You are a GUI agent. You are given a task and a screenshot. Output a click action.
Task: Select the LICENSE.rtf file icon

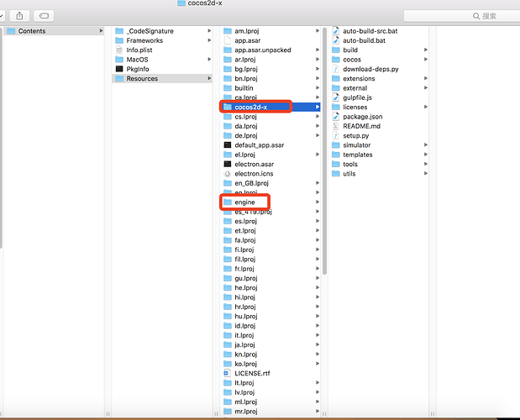[x=227, y=373]
